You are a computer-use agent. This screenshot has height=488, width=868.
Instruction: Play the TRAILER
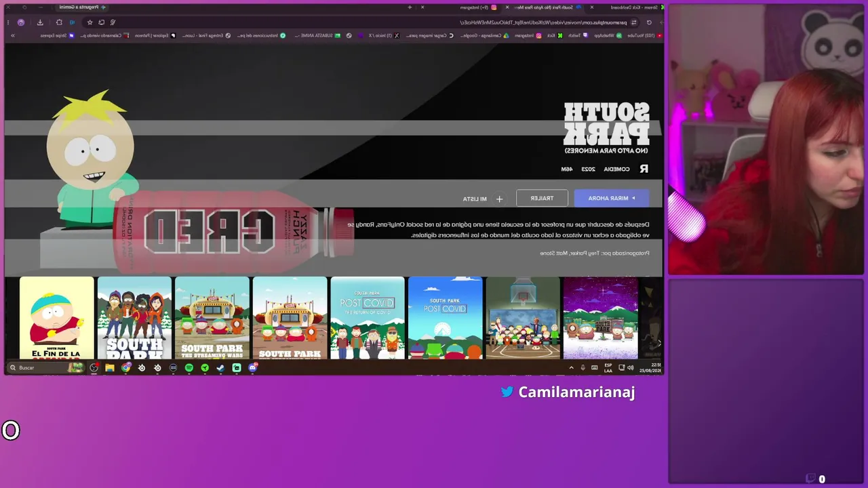pyautogui.click(x=542, y=198)
